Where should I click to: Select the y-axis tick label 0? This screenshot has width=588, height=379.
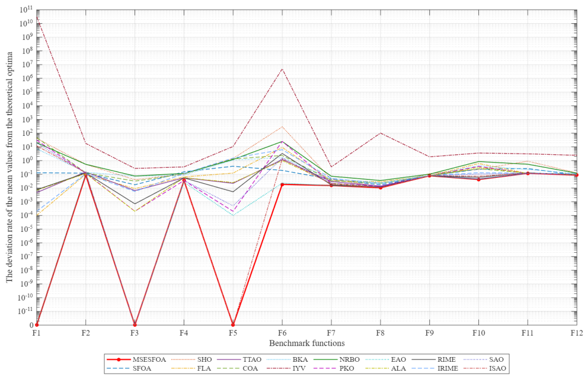point(31,326)
